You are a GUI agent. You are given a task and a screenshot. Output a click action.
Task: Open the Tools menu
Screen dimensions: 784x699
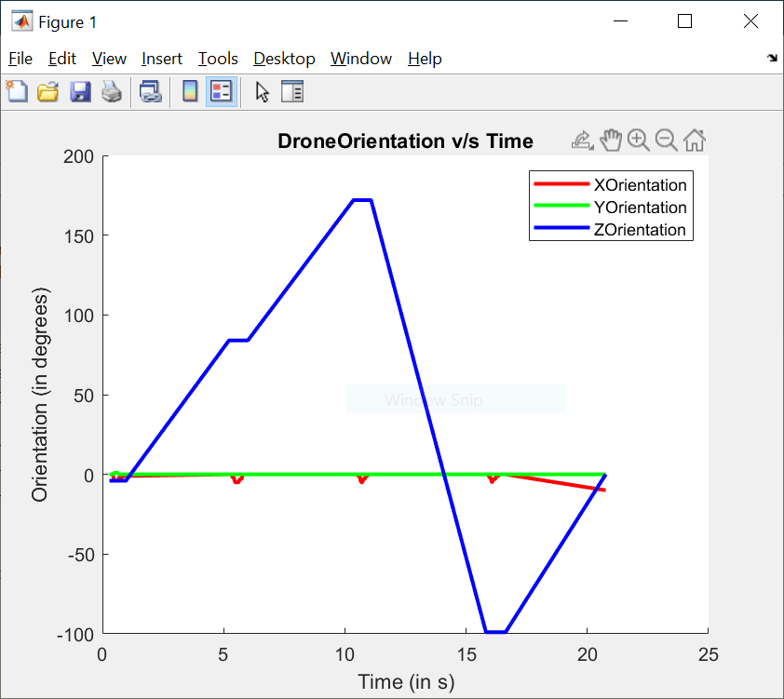217,58
